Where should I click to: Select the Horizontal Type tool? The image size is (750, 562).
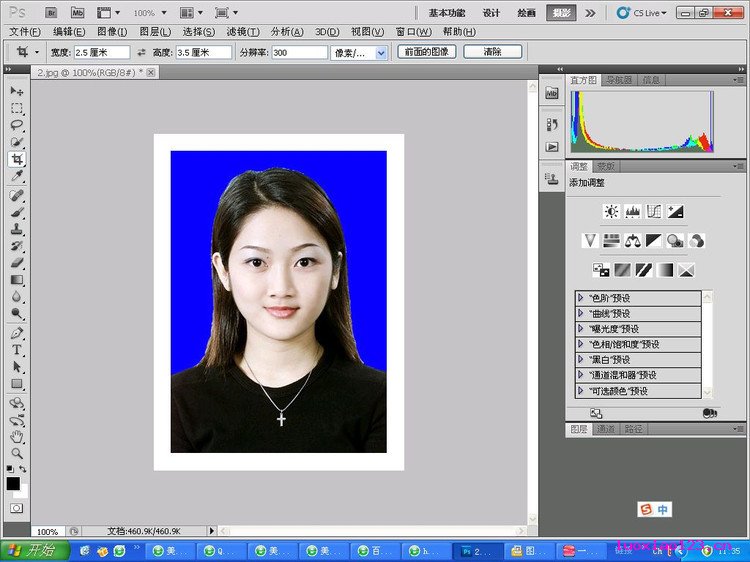coord(17,350)
